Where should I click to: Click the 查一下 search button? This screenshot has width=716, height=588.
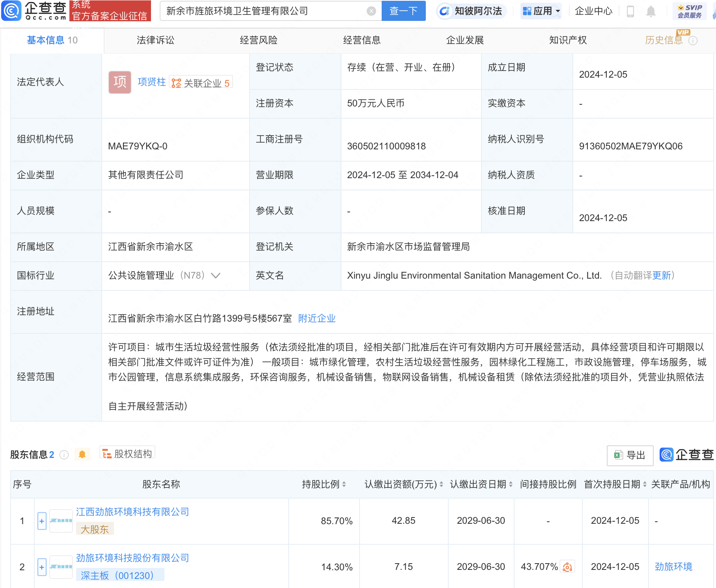coord(404,11)
